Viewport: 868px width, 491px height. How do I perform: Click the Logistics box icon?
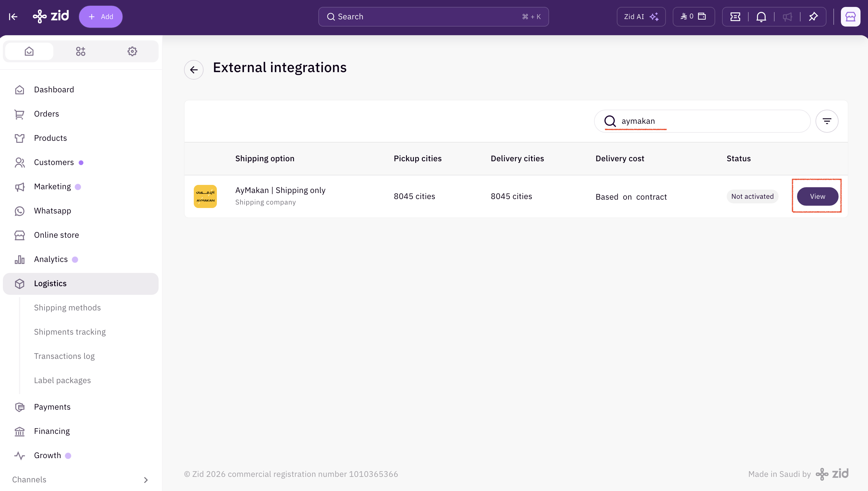20,284
